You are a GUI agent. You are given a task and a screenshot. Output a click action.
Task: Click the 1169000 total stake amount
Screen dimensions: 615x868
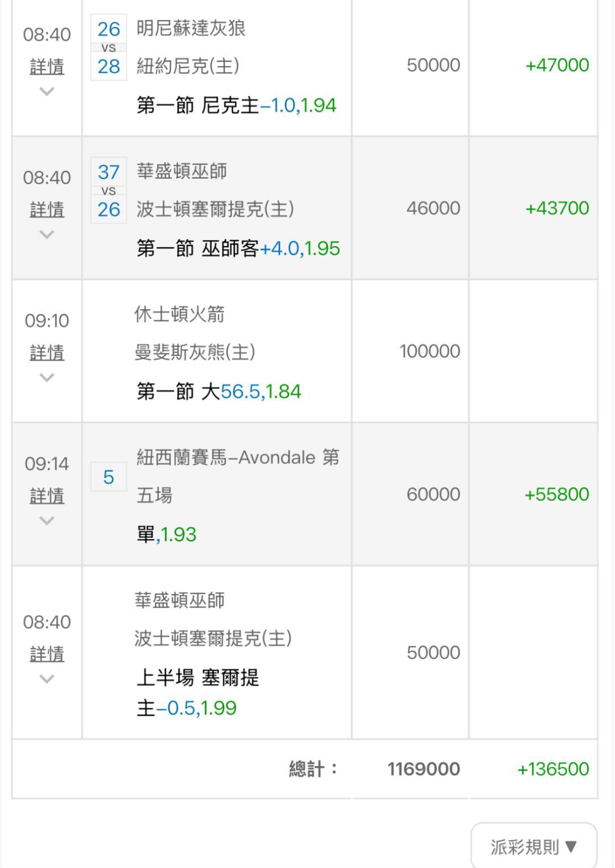(x=424, y=769)
